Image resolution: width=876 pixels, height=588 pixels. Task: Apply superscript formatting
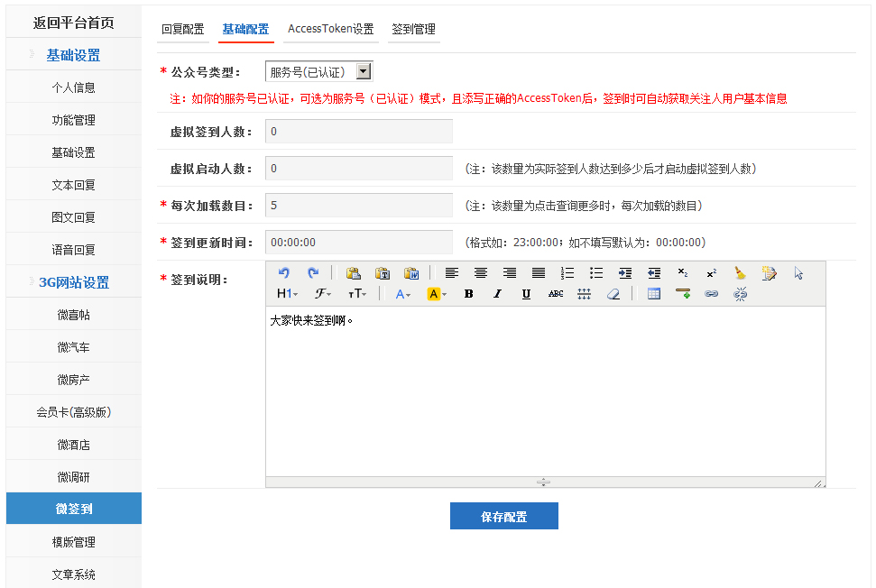(712, 273)
